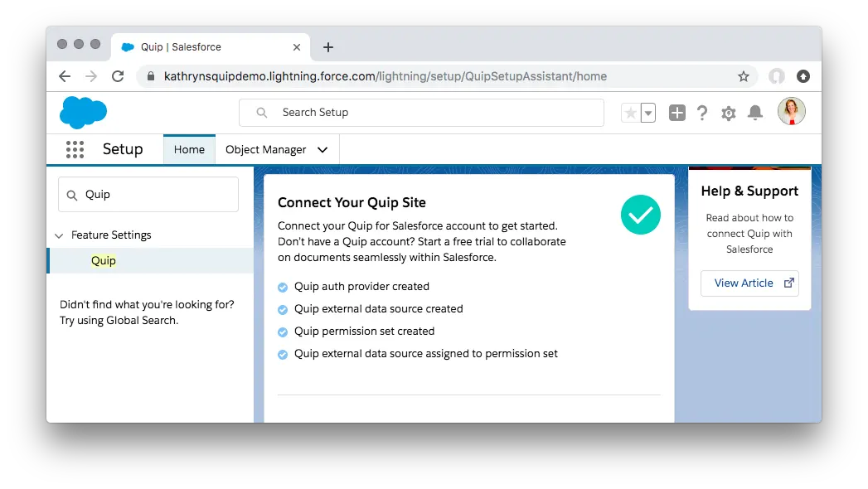
Task: Select the Quip | Salesforce browser tab
Action: coord(211,47)
